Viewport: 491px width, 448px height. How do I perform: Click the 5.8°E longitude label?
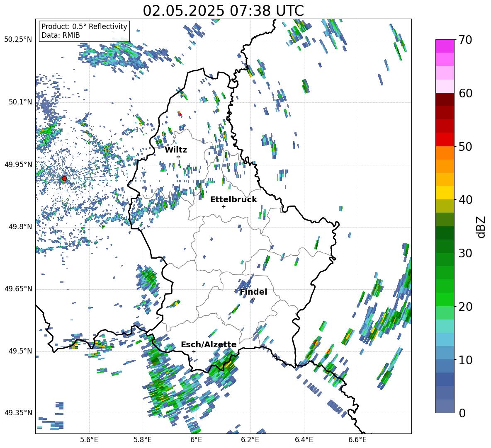click(x=143, y=440)
